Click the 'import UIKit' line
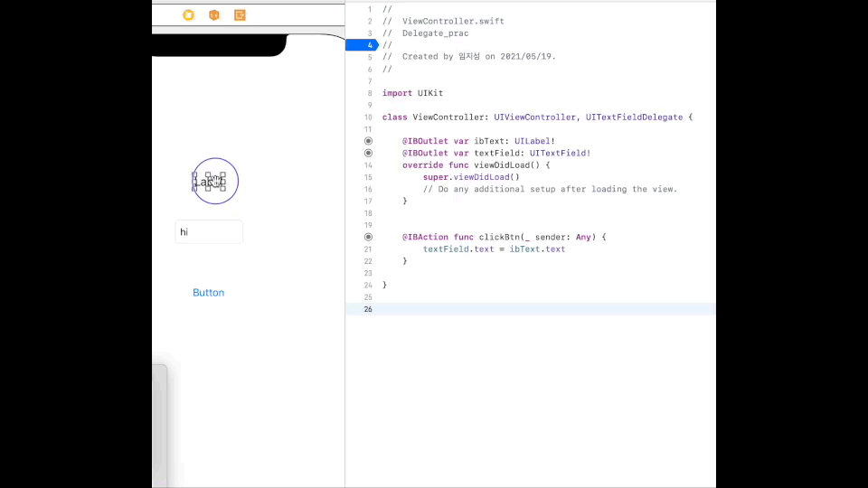 [x=412, y=93]
